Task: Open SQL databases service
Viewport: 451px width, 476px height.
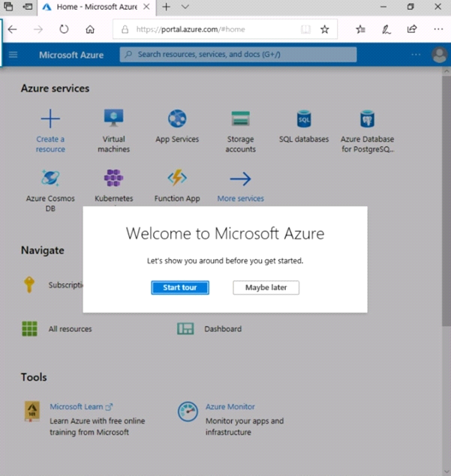Action: 304,127
